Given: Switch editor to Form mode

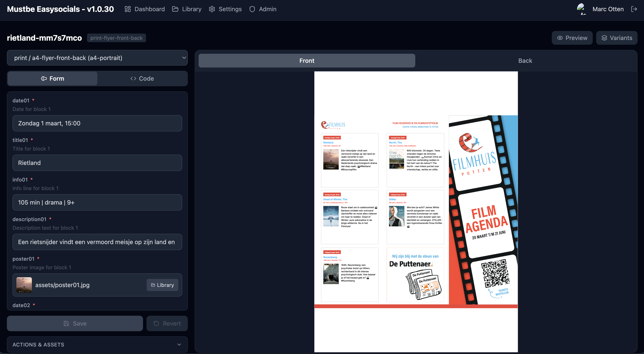Looking at the screenshot, I should [53, 79].
